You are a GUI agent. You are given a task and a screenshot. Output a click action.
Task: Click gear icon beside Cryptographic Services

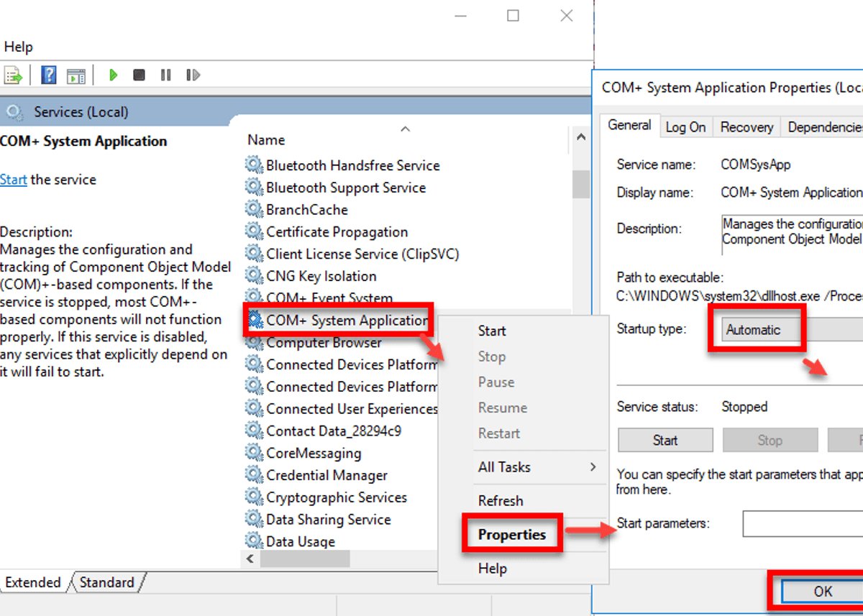255,497
